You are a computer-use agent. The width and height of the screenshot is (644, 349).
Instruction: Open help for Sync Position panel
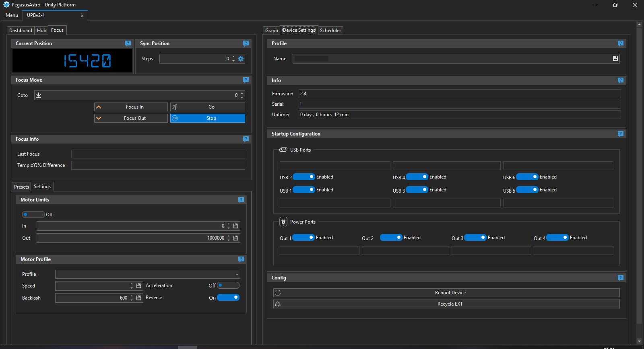(246, 43)
